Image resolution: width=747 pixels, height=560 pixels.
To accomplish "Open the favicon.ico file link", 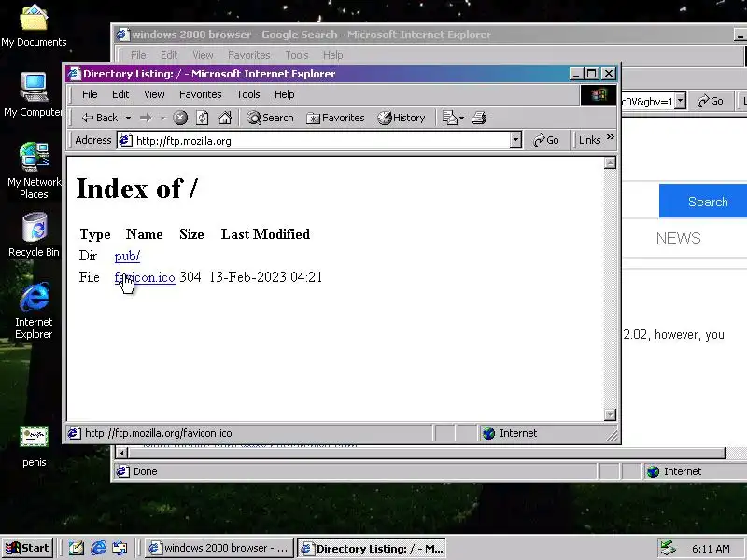I will pos(145,277).
